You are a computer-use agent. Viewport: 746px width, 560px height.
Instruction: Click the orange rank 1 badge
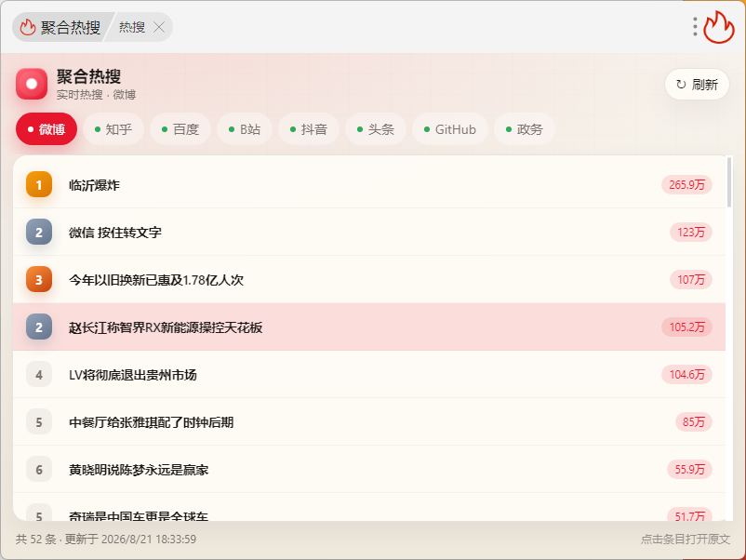[x=39, y=184]
